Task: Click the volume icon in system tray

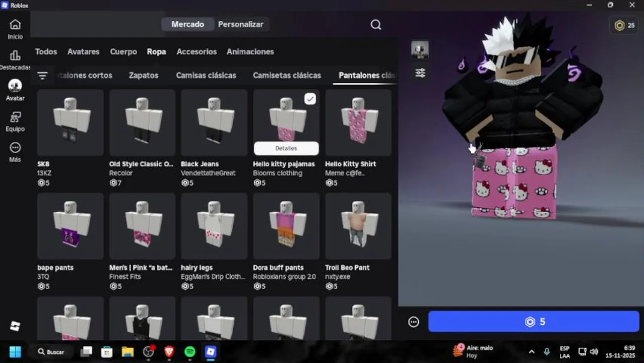Action: [594, 352]
